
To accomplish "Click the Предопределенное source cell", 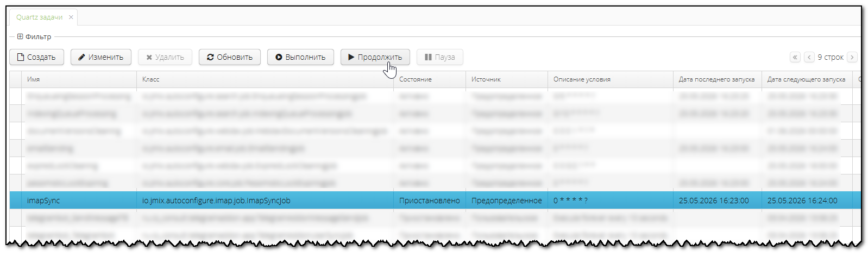I will point(507,201).
